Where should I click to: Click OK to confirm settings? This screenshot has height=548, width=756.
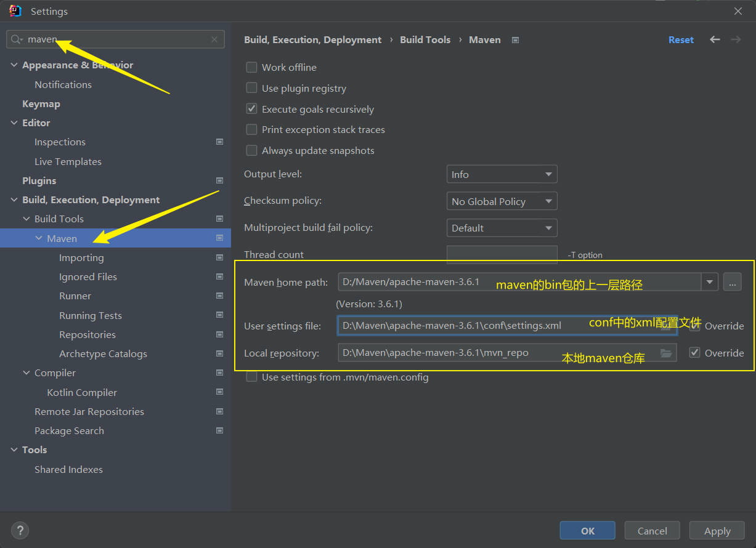tap(588, 531)
